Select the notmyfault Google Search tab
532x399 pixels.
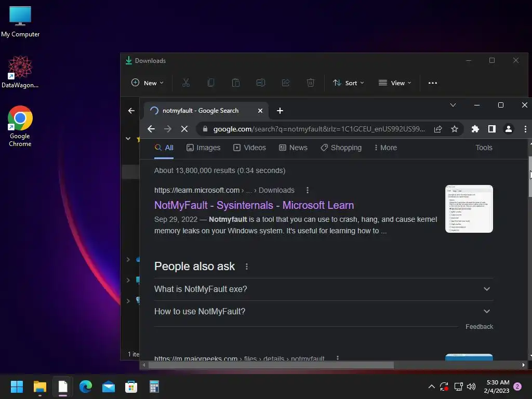pos(206,111)
